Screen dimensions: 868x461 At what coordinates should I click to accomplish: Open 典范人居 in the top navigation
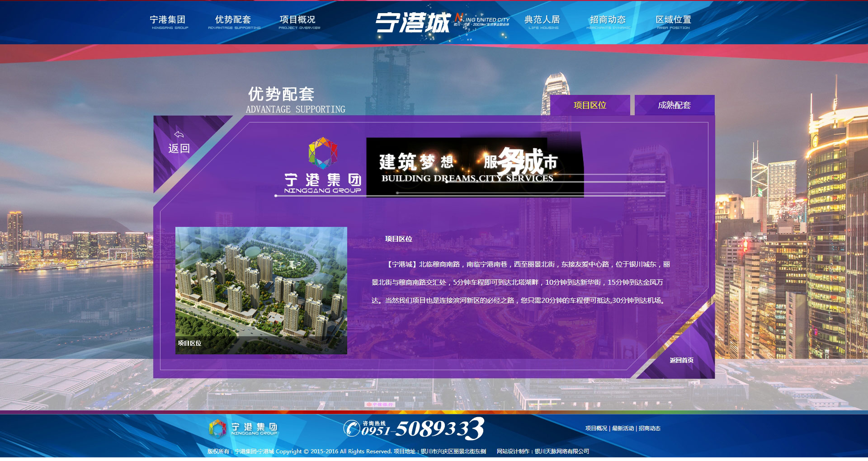[x=542, y=22]
